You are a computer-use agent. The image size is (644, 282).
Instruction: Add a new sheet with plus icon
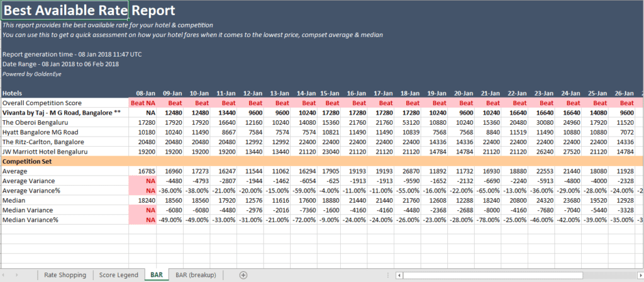coord(243,275)
